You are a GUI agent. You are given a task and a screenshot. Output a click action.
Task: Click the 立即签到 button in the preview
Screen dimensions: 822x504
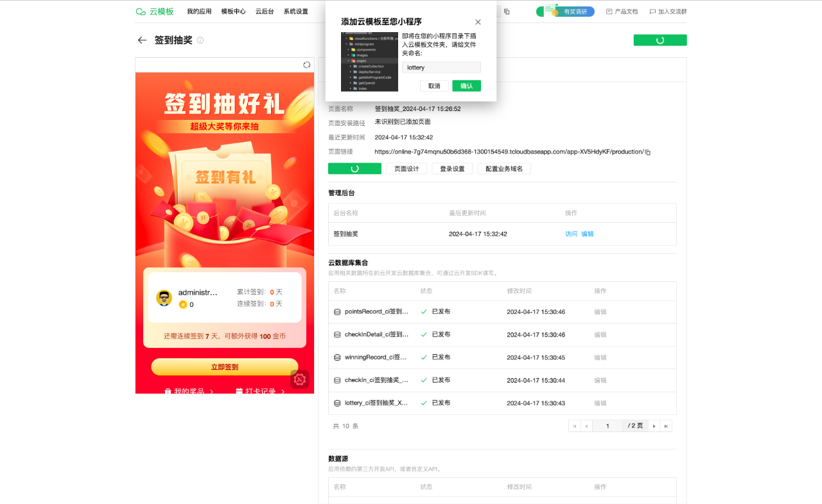click(225, 367)
